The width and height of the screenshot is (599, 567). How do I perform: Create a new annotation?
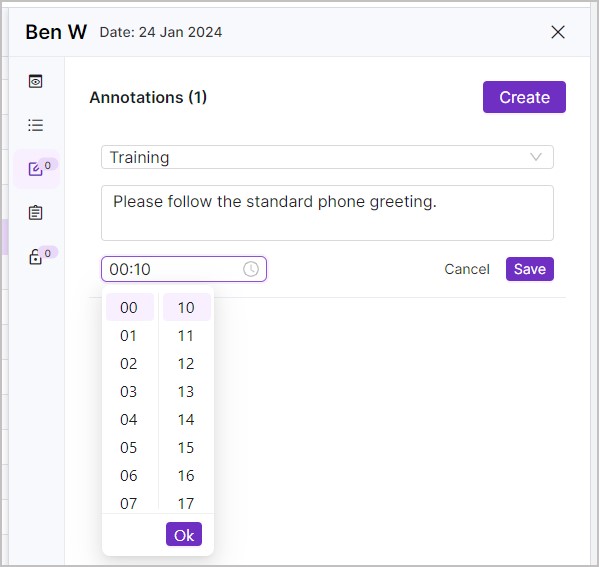click(x=524, y=97)
